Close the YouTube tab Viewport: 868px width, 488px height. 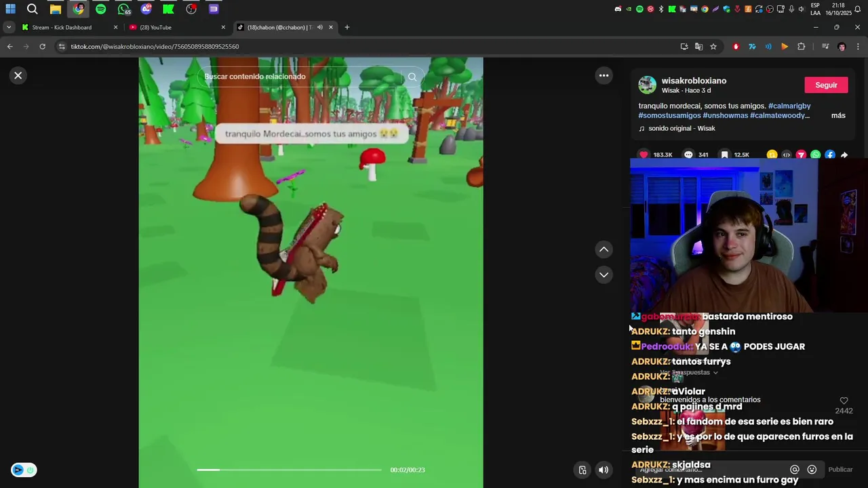(x=223, y=27)
